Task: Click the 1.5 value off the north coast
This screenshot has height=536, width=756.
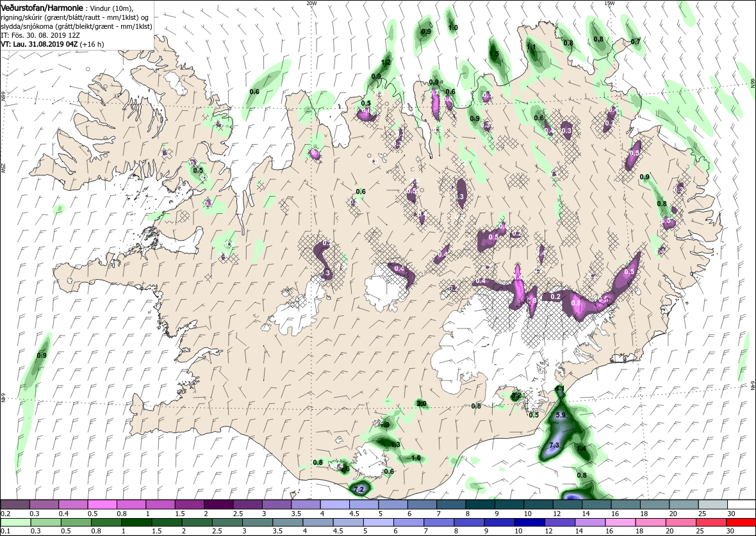Action: coord(494,54)
